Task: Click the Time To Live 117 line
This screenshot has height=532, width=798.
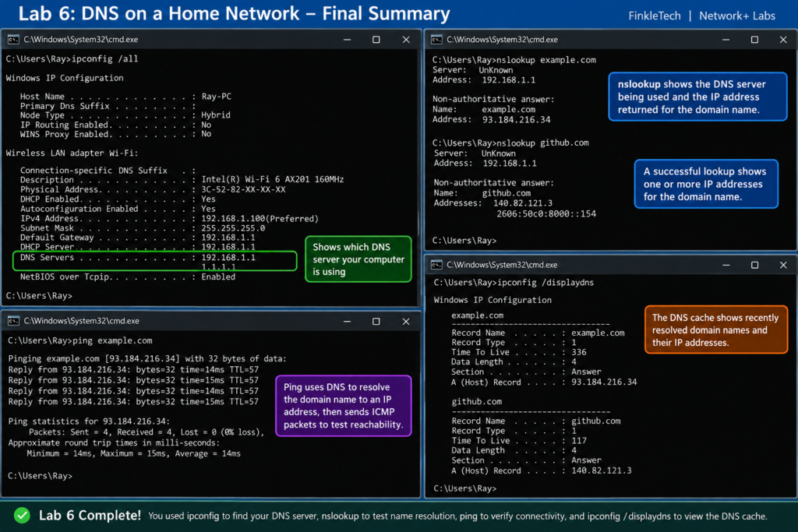Action: point(518,441)
